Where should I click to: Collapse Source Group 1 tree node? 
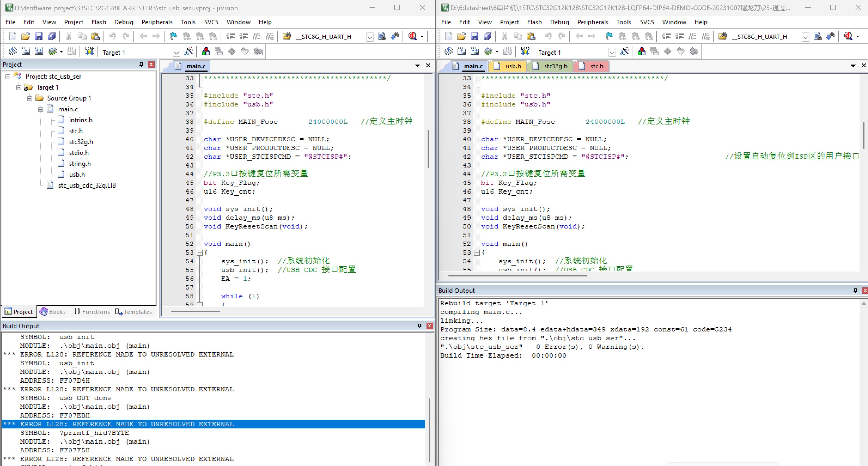[x=30, y=98]
